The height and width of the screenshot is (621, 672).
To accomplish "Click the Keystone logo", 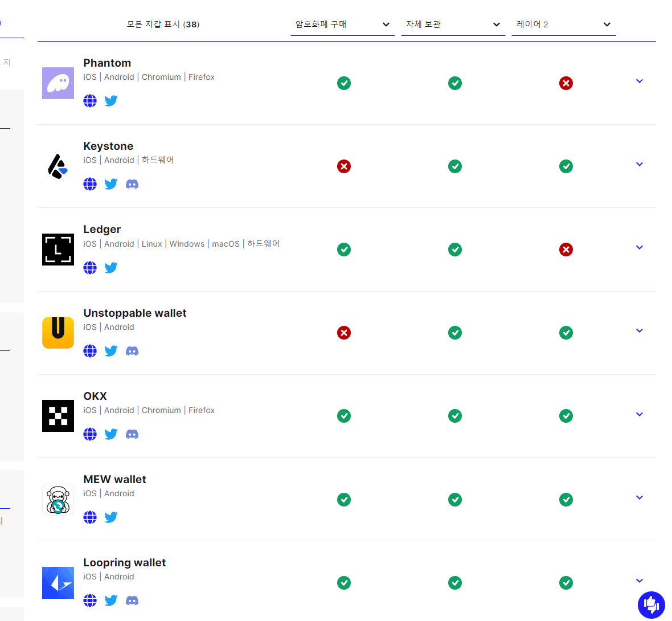I will (58, 166).
